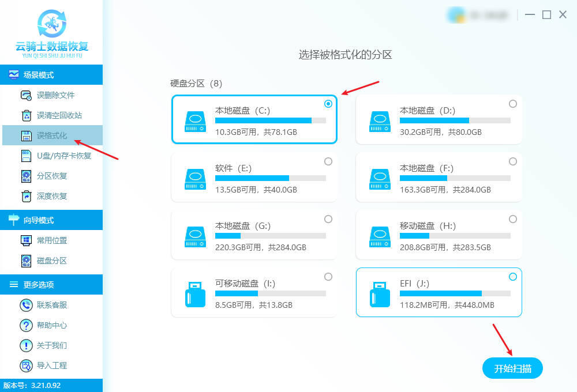Screen dimensions: 577x392
Task: Click the 联系客服 phone icon
Action: [x=26, y=305]
